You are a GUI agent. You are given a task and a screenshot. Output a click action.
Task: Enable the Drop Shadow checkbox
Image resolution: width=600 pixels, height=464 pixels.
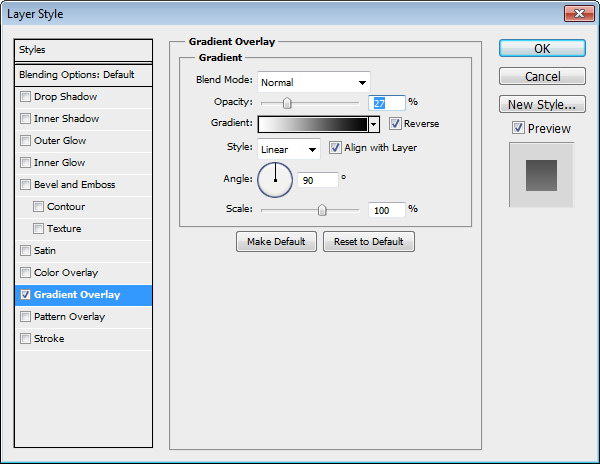[26, 97]
